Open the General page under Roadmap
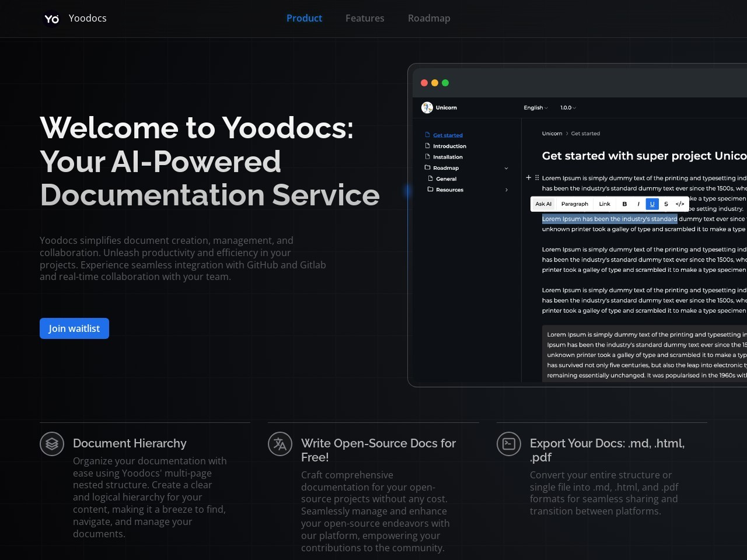Screen dimensions: 747x560 [x=446, y=179]
